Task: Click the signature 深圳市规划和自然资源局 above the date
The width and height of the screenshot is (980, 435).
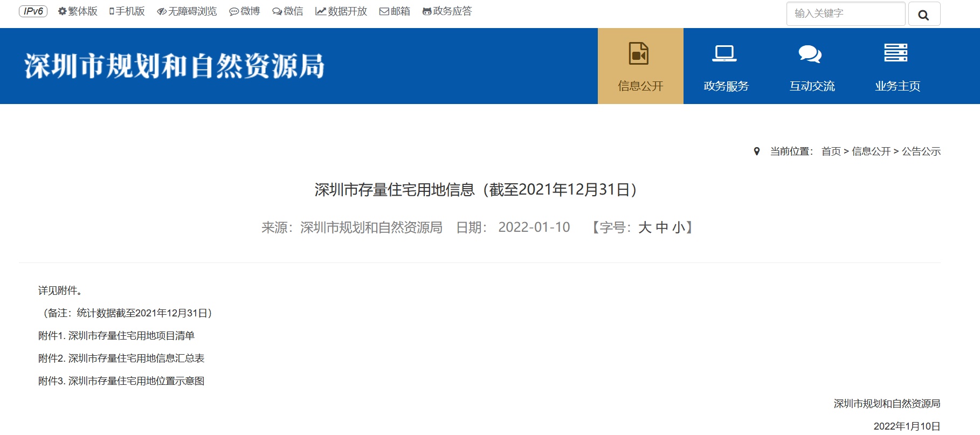Action: click(887, 404)
